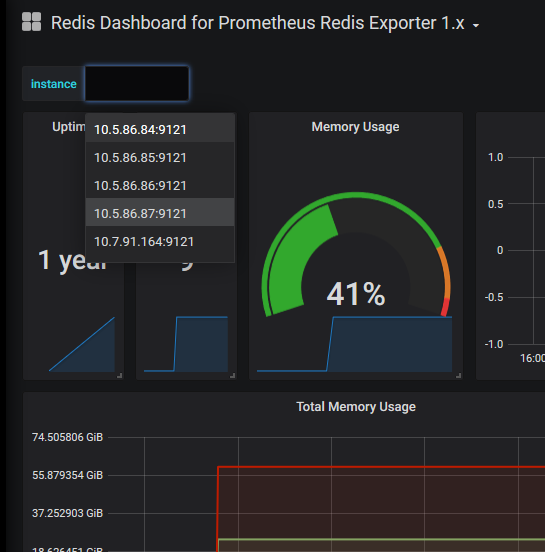Click the Redis Dashboard title text
Viewport: 545px width, 552px height.
258,23
